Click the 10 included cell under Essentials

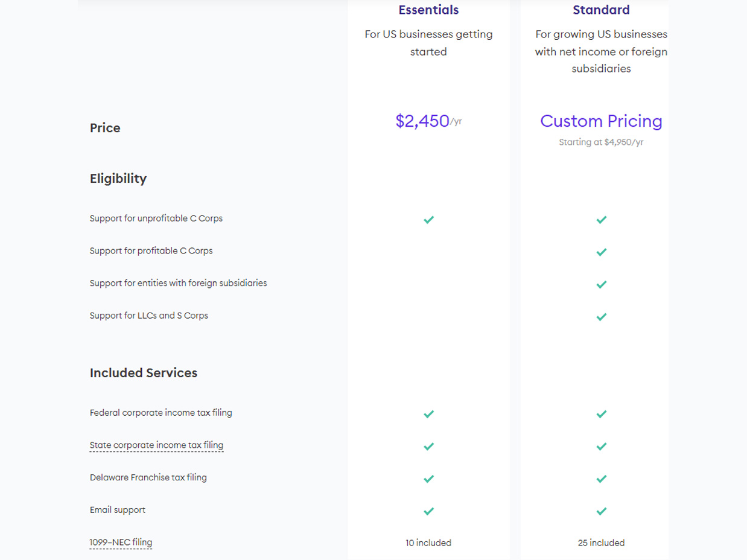[x=428, y=542]
